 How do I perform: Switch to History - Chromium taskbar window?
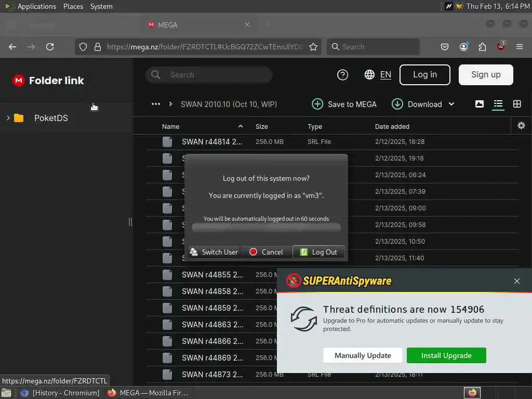[x=60, y=393]
